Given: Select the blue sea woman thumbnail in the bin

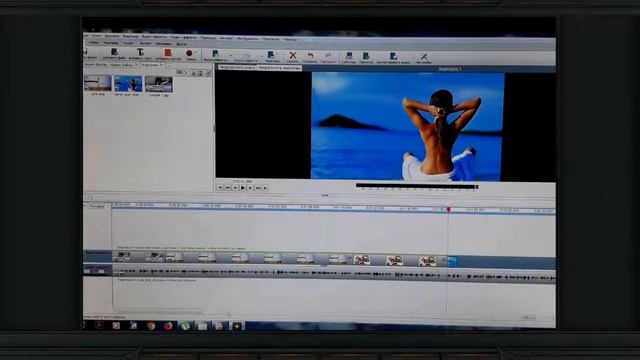Looking at the screenshot, I should click(128, 84).
